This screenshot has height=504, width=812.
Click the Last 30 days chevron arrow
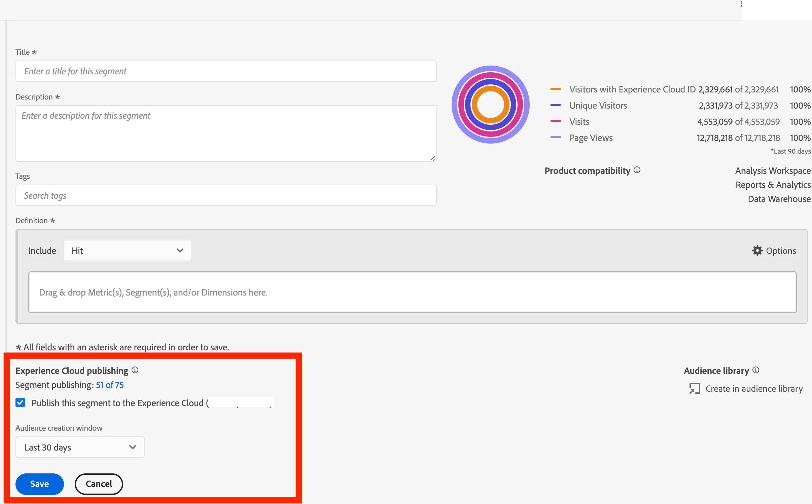click(133, 447)
